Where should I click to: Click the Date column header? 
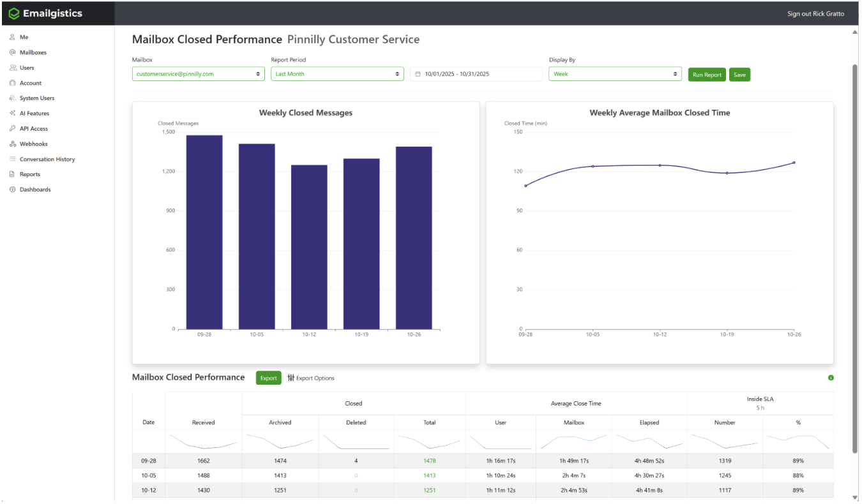click(148, 422)
